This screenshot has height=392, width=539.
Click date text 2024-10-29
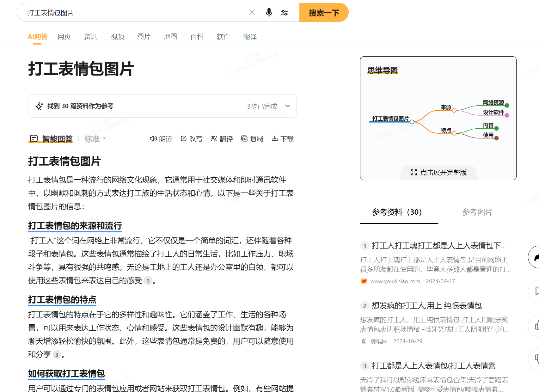click(x=408, y=341)
